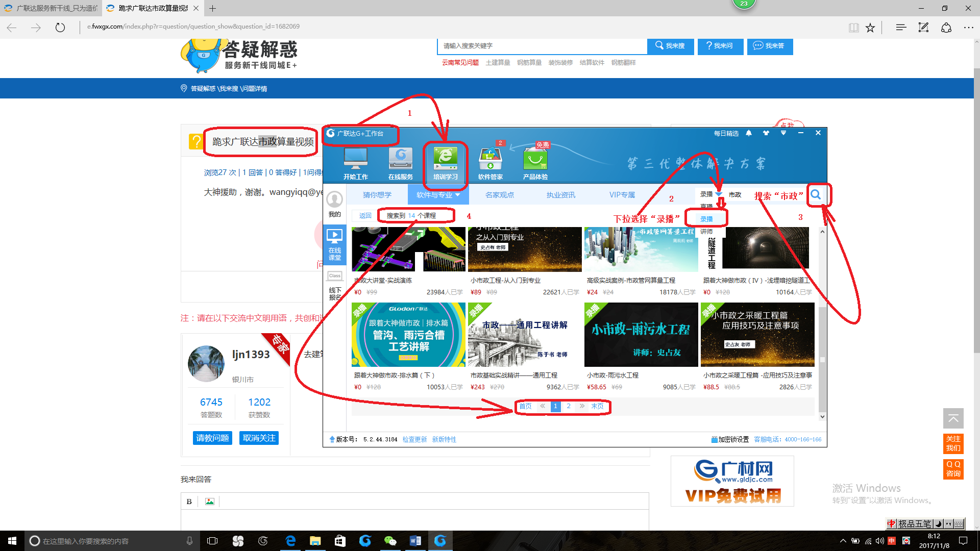This screenshot has height=551, width=980.
Task: Select 录播 option in dropdown list
Action: tap(706, 219)
